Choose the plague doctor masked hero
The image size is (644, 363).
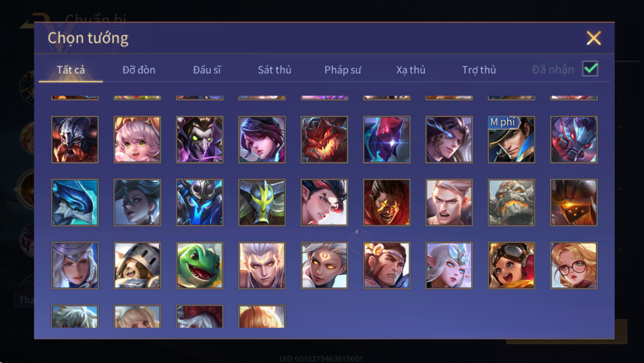(200, 139)
